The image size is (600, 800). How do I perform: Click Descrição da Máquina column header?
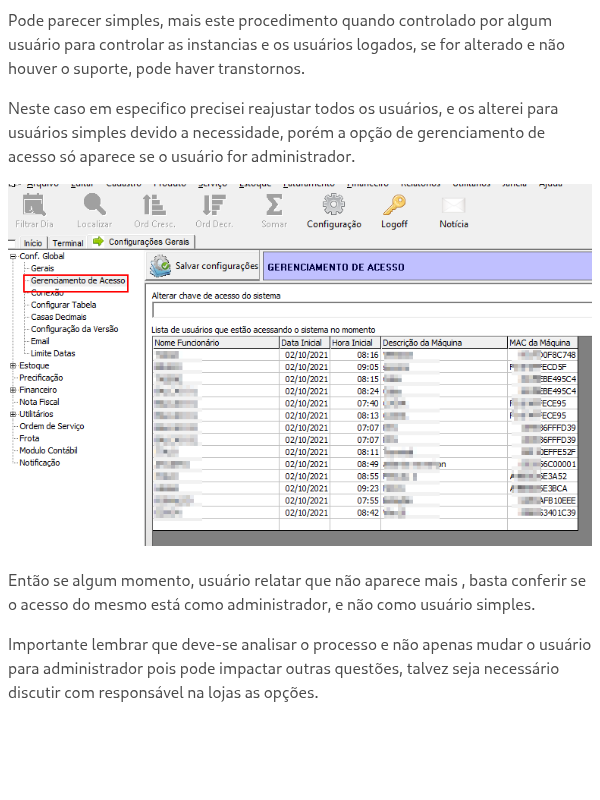pyautogui.click(x=444, y=343)
